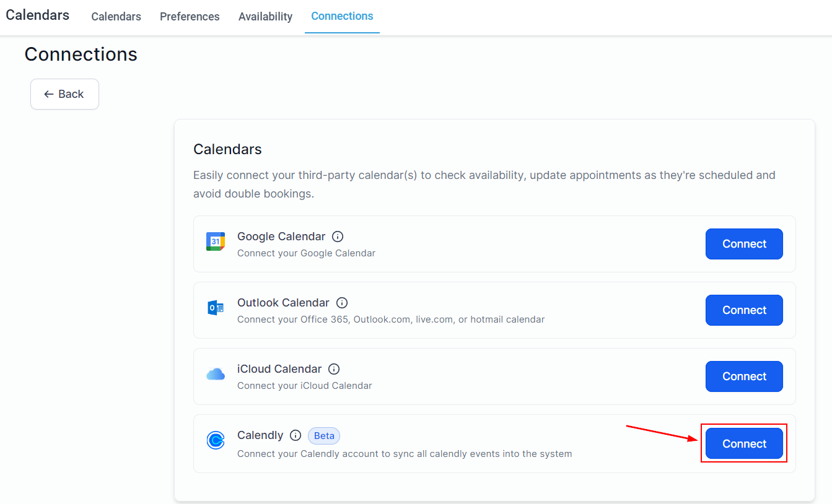Click the Connections page heading
The height and width of the screenshot is (504, 832).
pyautogui.click(x=81, y=54)
